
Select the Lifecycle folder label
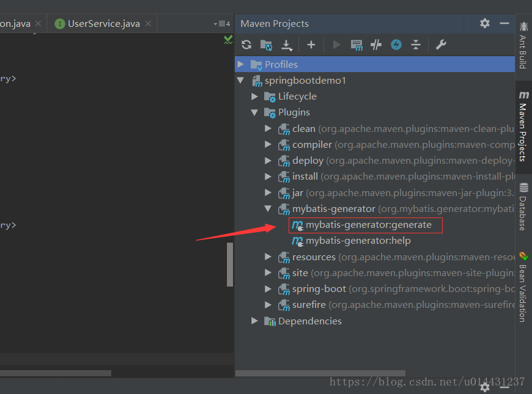click(x=297, y=97)
